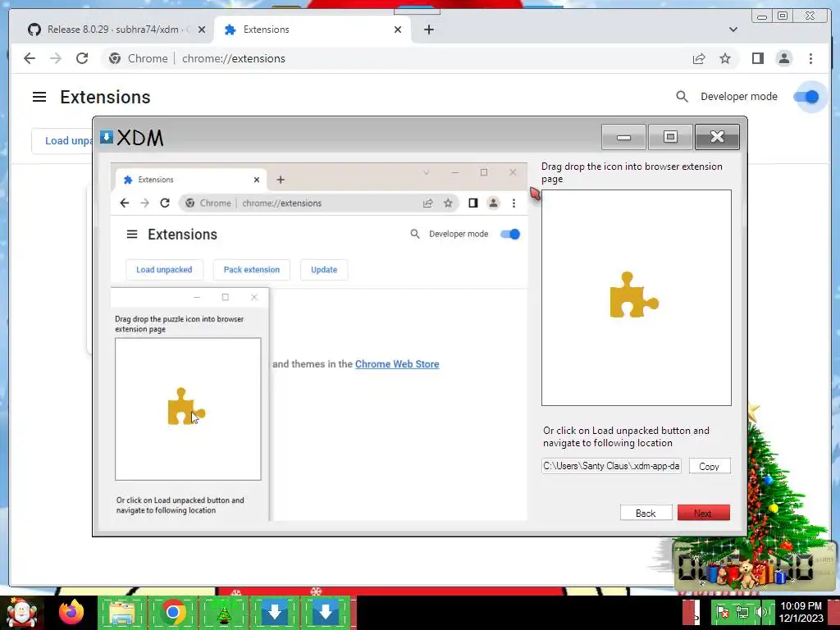This screenshot has width=840, height=630.
Task: Click the 'Or click on Load unpacked button' text on the right
Action: coord(626,436)
